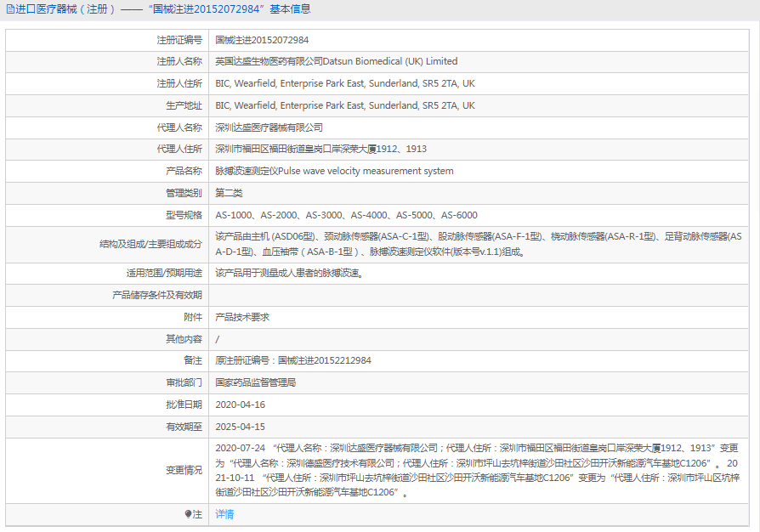Select 深圳达盛医疗器械有限公司 in the 代理人名称 row

coord(269,127)
